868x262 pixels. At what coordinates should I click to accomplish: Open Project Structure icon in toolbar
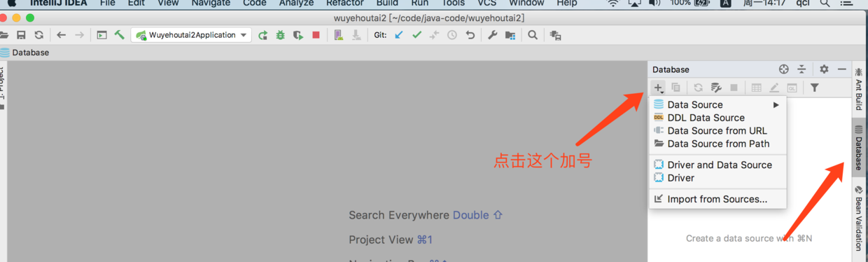(510, 35)
